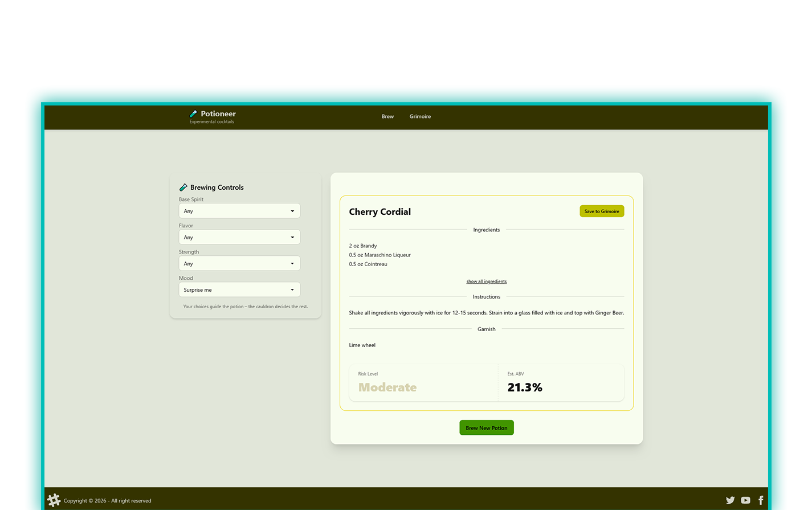Open the Flavor dropdown

pyautogui.click(x=239, y=237)
